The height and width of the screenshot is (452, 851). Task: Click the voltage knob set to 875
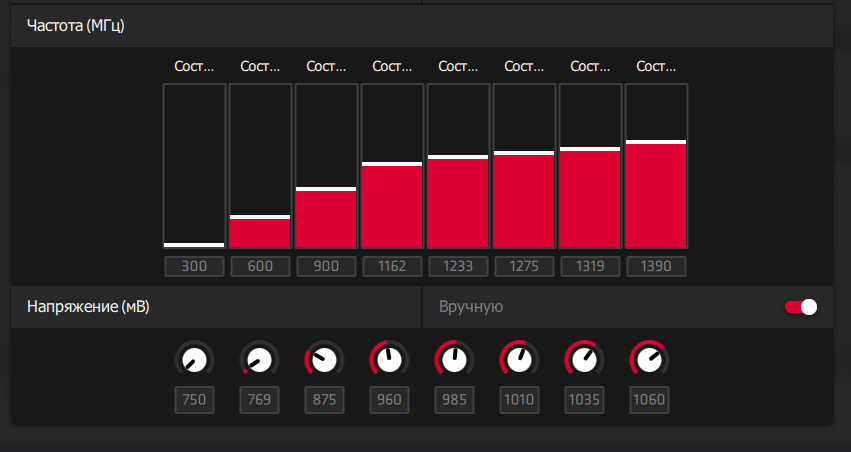[x=324, y=358]
